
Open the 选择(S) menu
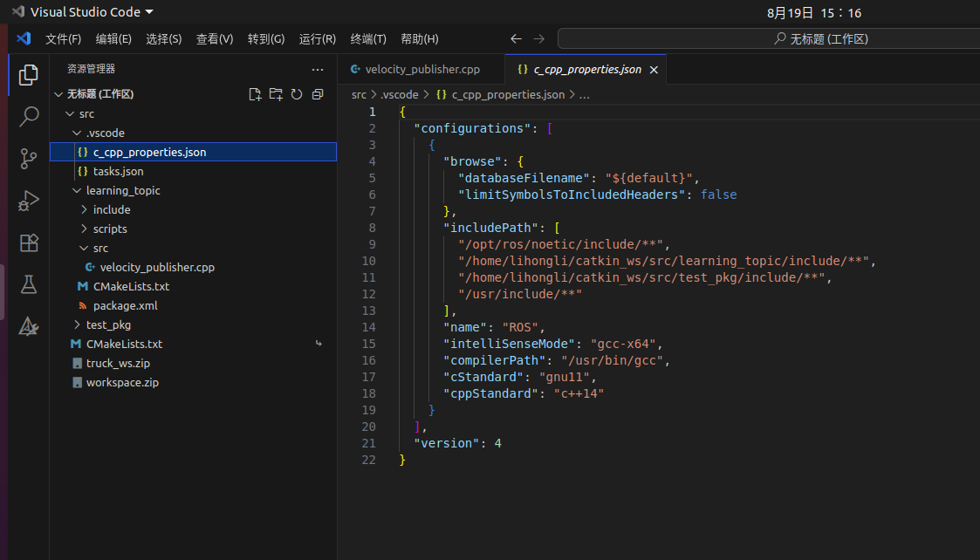point(164,38)
